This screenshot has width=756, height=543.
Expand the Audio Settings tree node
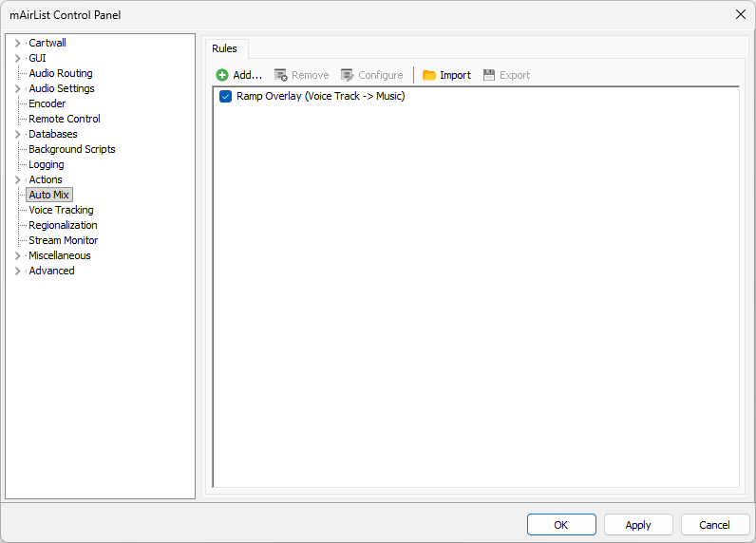click(x=17, y=88)
